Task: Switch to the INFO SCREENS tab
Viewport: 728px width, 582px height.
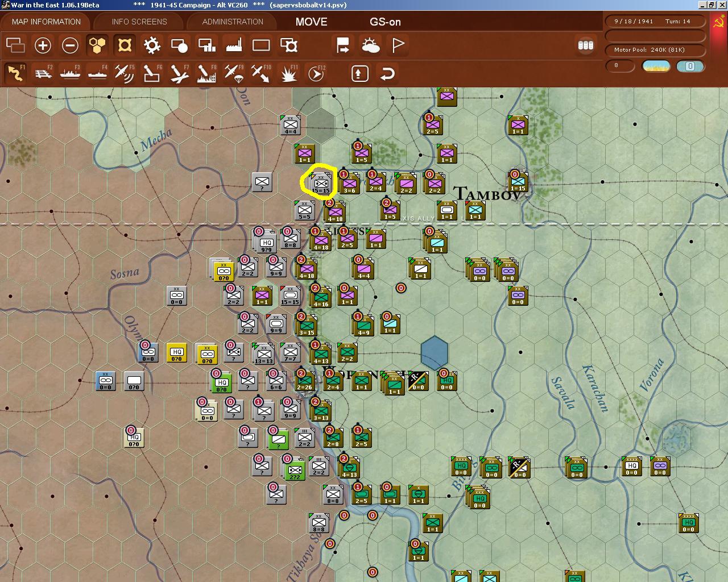Action: (x=139, y=22)
